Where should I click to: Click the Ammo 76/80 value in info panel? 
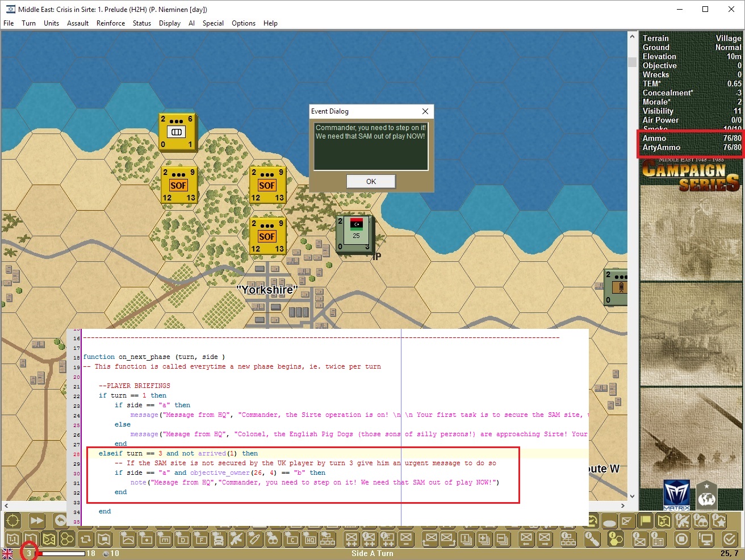[732, 138]
